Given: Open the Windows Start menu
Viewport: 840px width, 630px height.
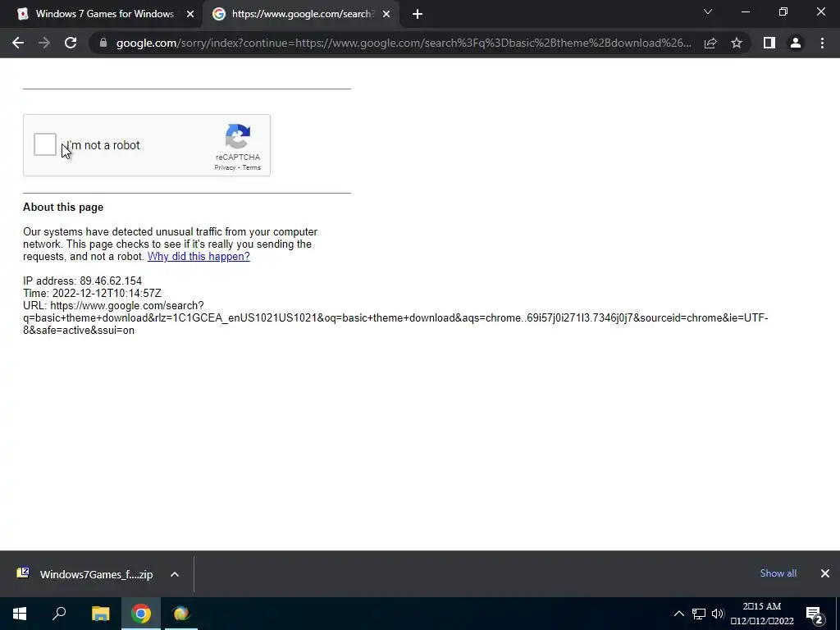Looking at the screenshot, I should [20, 614].
